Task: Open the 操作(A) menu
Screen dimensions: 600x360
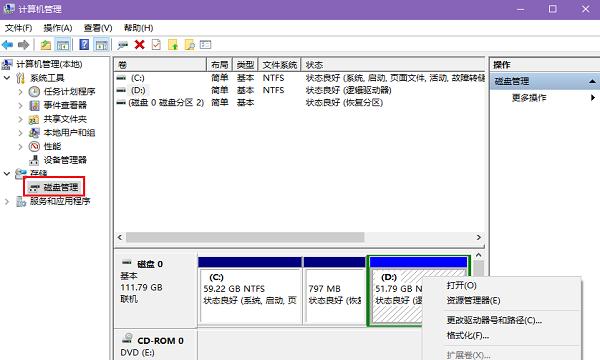Action: pos(58,28)
